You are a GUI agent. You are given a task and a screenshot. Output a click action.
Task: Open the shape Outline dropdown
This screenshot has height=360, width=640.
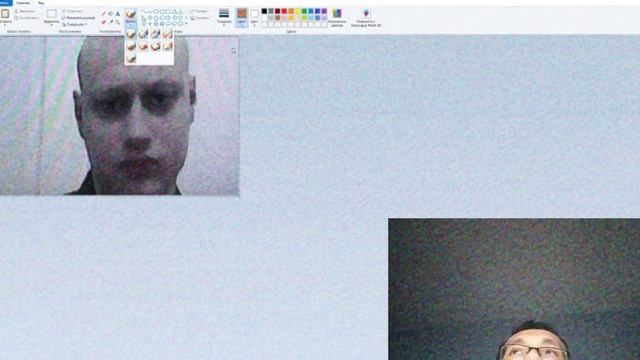point(200,11)
